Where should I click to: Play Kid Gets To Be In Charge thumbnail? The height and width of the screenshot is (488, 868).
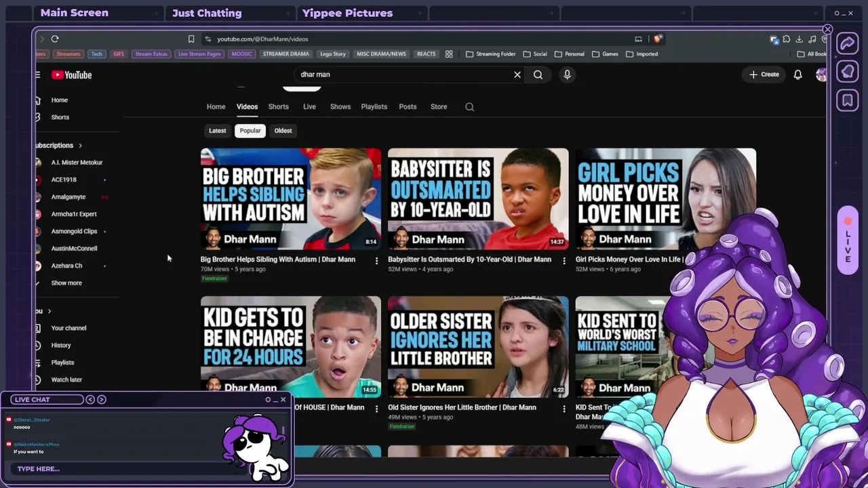[x=291, y=347]
